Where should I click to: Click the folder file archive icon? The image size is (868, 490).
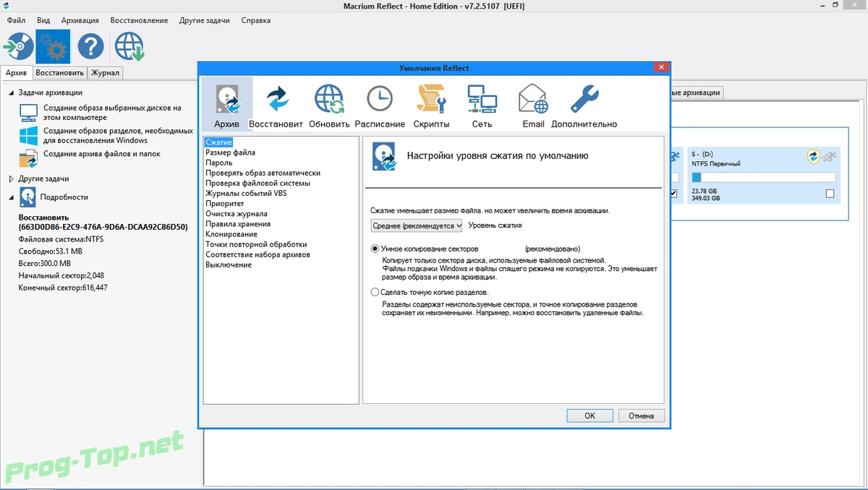pos(29,158)
